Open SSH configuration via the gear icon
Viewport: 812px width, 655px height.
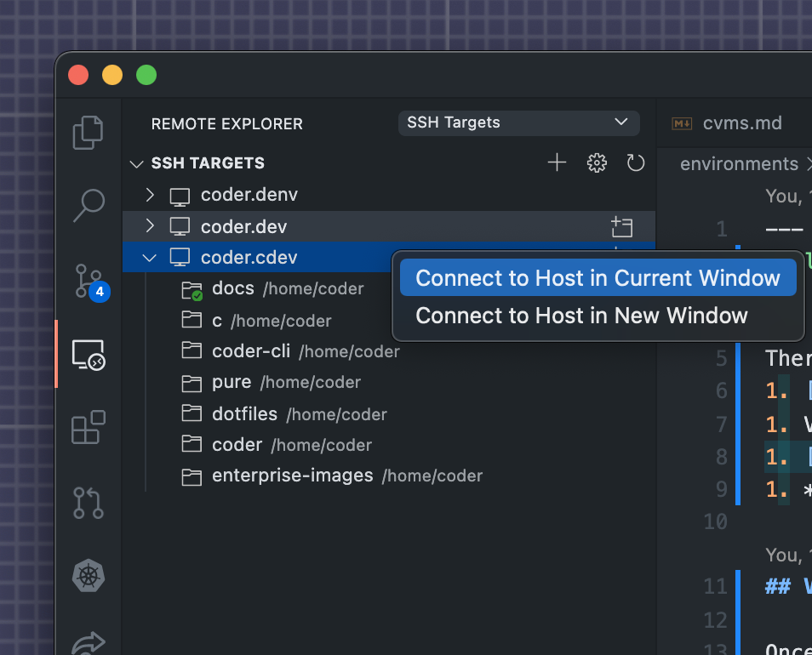[596, 162]
